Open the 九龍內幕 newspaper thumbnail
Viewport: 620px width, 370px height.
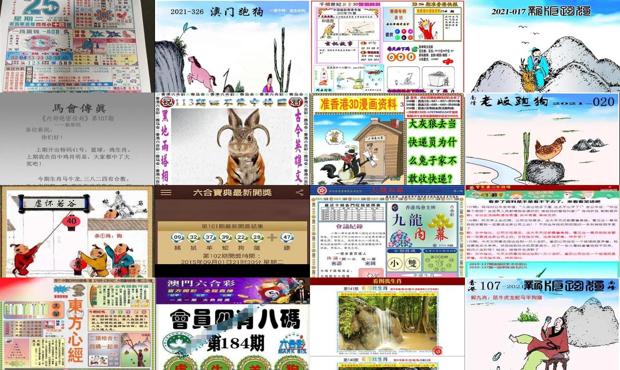388,231
